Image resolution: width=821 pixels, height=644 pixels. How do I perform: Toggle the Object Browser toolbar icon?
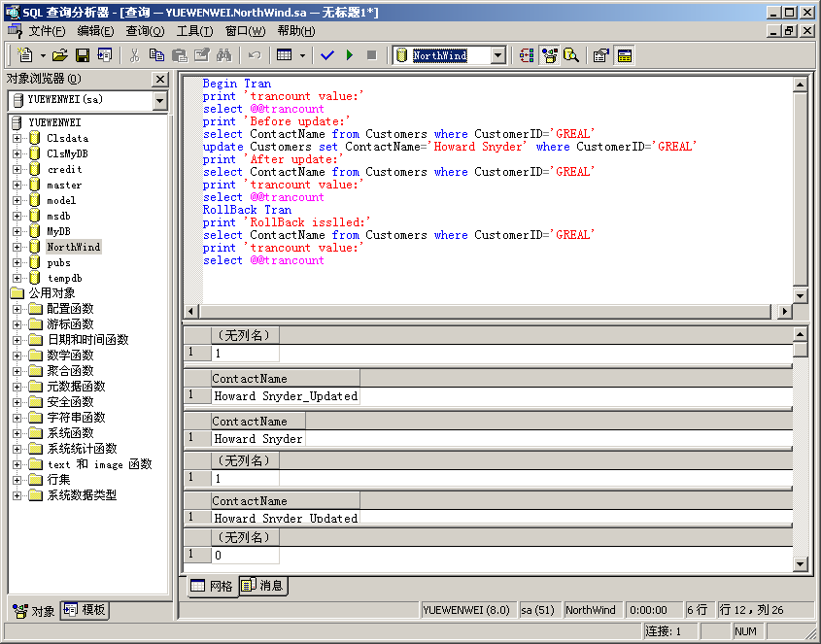click(x=550, y=55)
